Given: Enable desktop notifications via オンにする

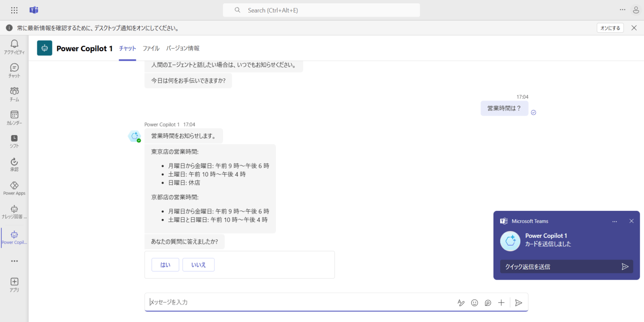Looking at the screenshot, I should tap(610, 28).
